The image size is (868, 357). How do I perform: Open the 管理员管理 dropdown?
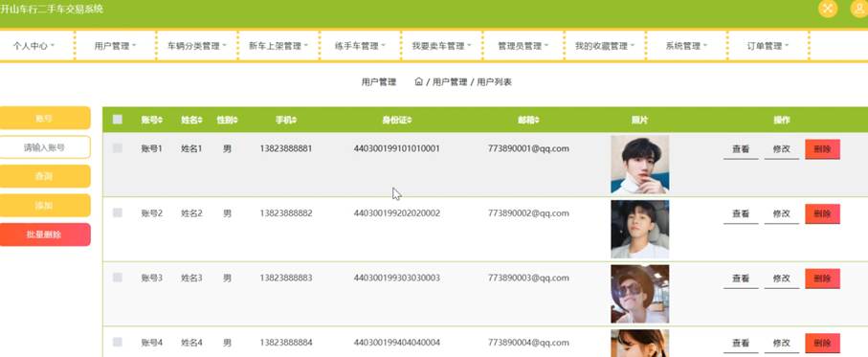coord(523,46)
